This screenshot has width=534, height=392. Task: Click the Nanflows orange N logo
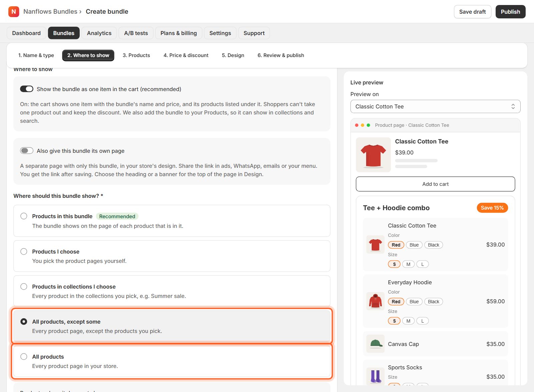click(x=14, y=12)
